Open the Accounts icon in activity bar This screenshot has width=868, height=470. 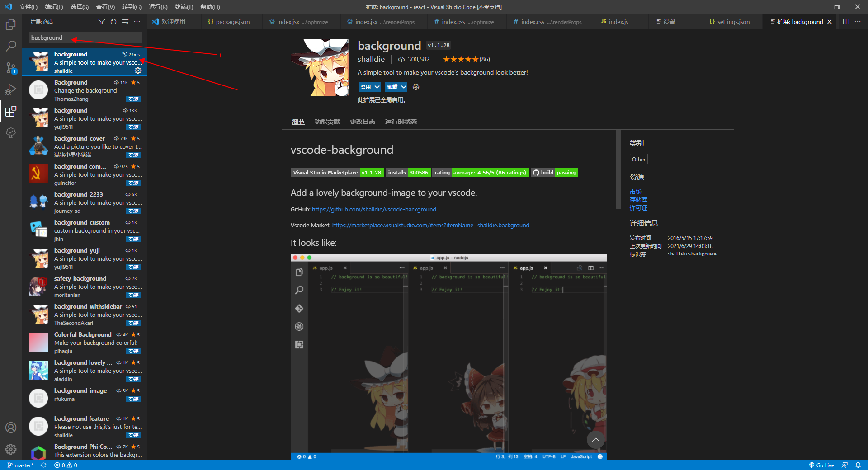(11, 428)
